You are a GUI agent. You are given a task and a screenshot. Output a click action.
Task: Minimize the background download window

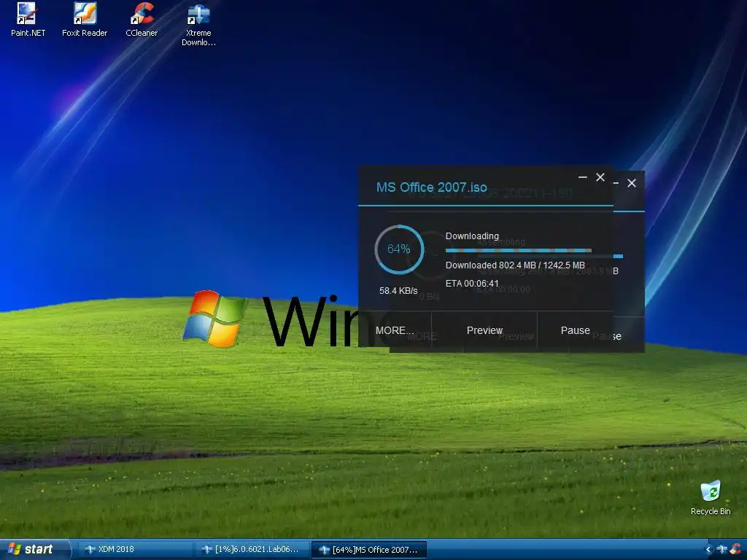tap(616, 183)
